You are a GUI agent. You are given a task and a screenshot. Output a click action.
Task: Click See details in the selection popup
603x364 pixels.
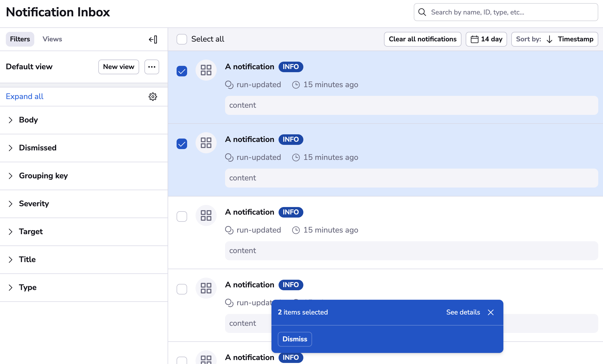(463, 312)
